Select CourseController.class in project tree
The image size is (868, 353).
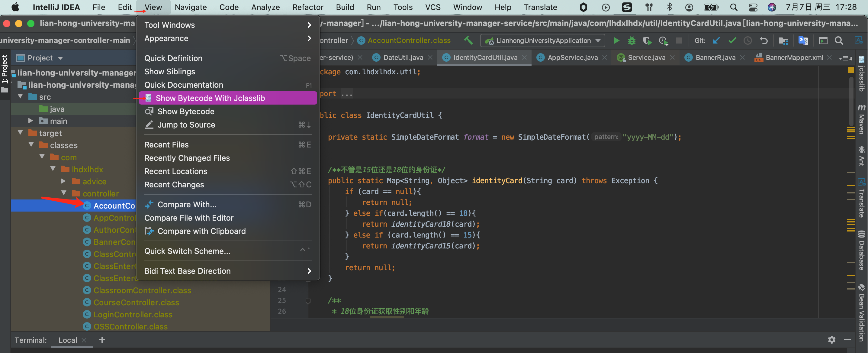click(x=136, y=303)
